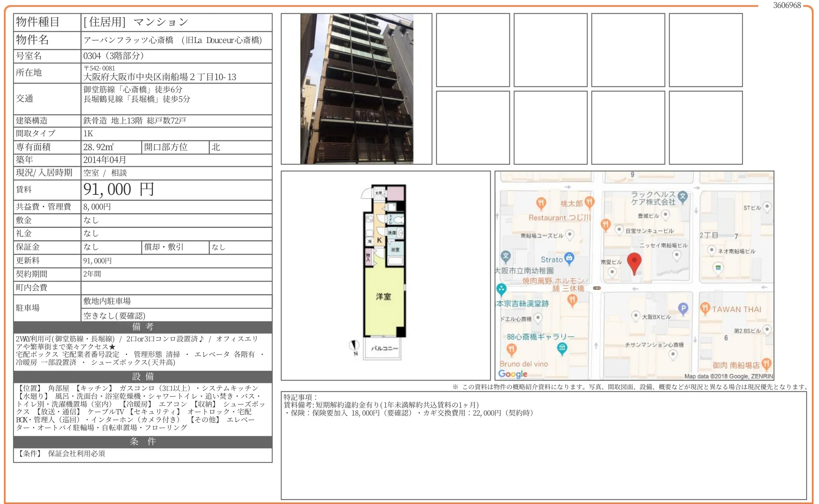
Task: Open the building exterior photo thumbnail
Action: tap(356, 88)
